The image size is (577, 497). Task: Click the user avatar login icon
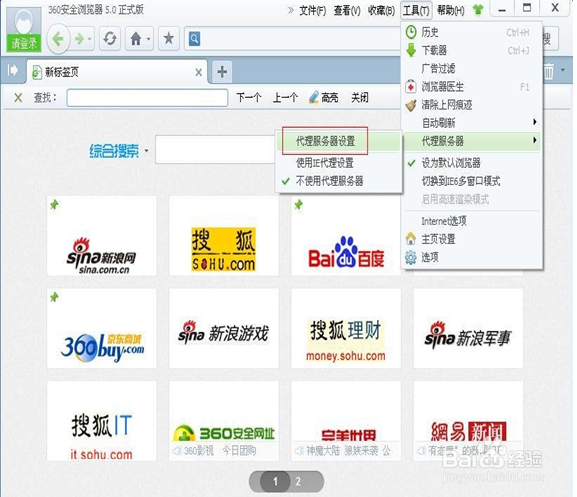[24, 21]
